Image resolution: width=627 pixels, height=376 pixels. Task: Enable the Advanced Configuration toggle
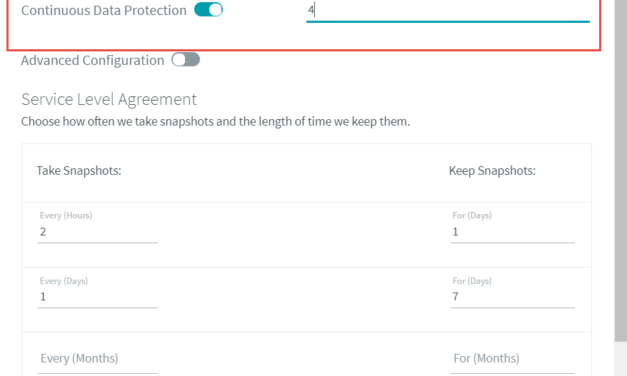[186, 60]
